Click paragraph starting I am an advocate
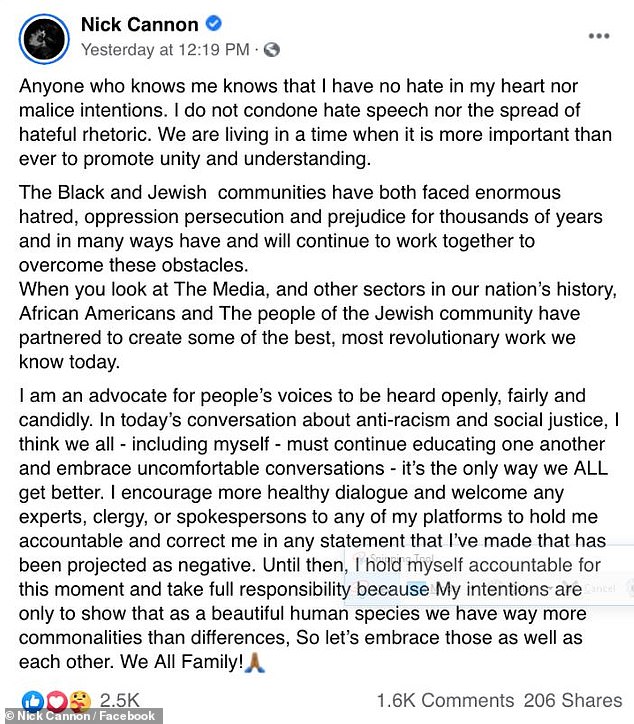634x724 pixels. [319, 529]
